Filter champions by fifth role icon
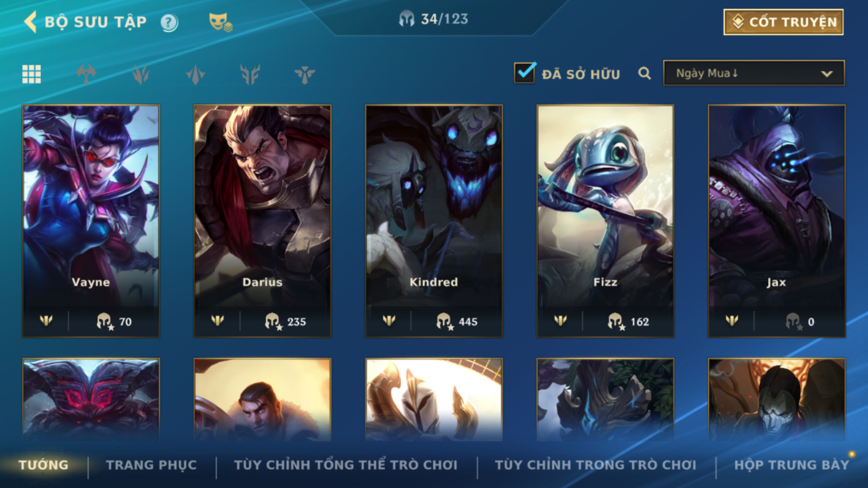 305,74
